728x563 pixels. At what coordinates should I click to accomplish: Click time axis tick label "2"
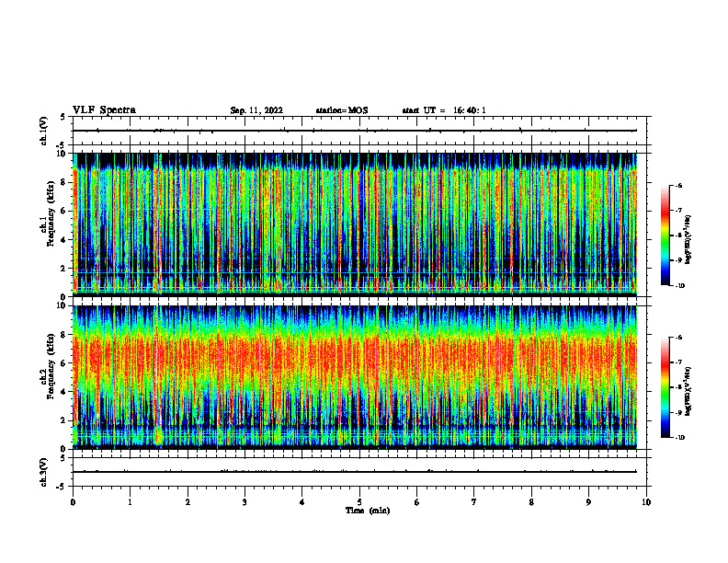coord(188,502)
